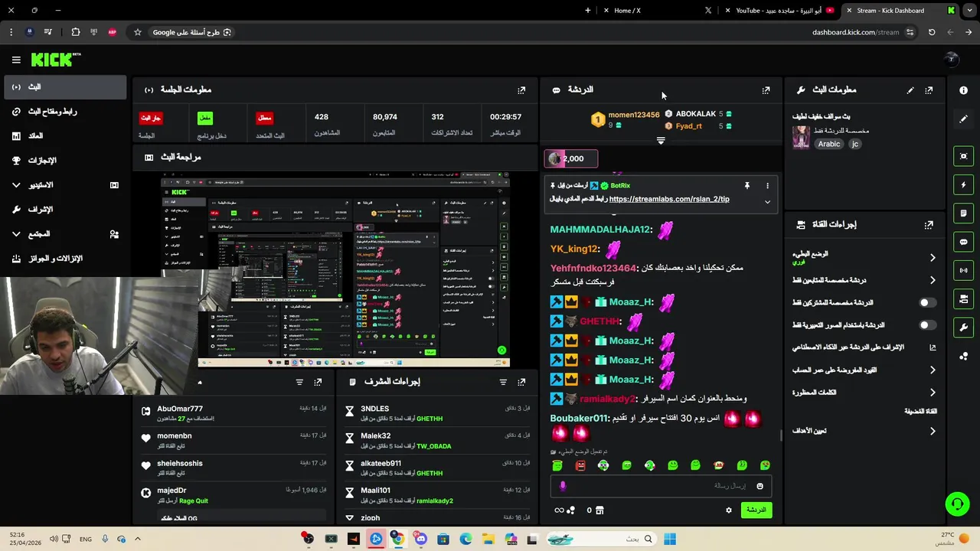The height and width of the screenshot is (551, 980).
Task: Click the jc stream tag
Action: [x=855, y=144]
